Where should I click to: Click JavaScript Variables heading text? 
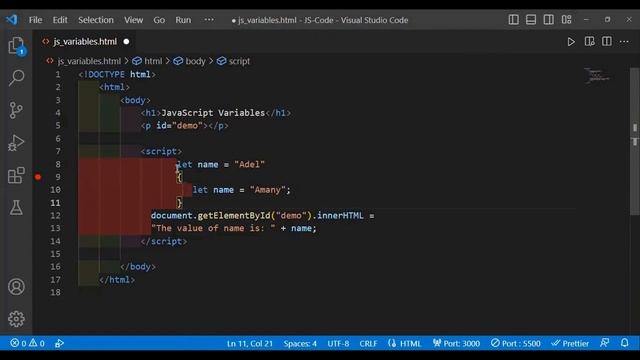coord(213,113)
